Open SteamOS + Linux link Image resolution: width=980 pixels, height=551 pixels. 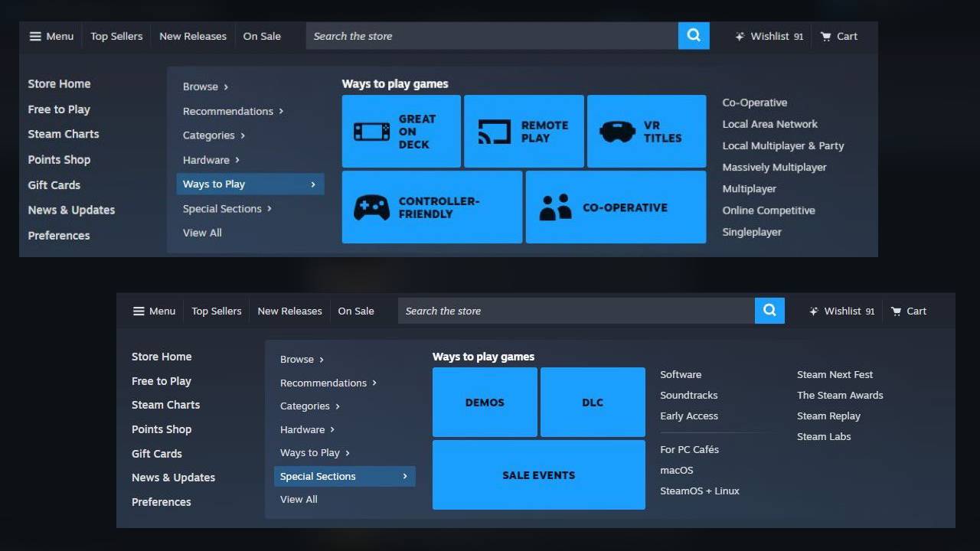(x=700, y=491)
